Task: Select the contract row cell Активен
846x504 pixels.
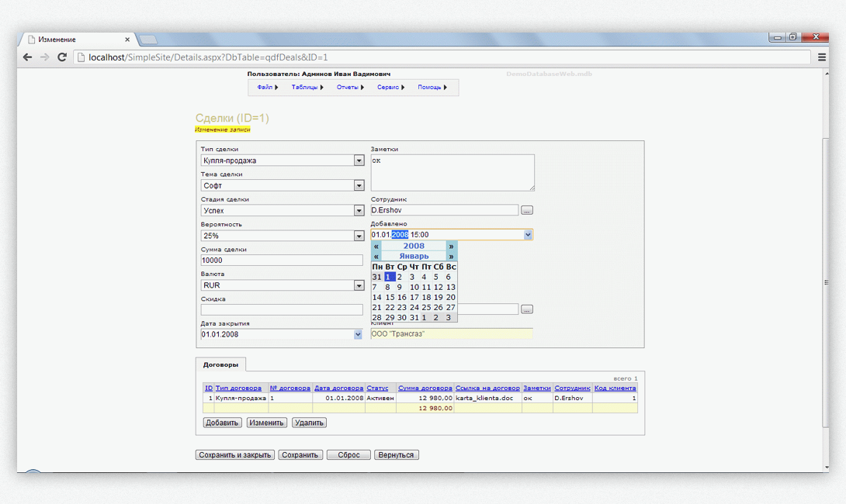Action: 380,399
